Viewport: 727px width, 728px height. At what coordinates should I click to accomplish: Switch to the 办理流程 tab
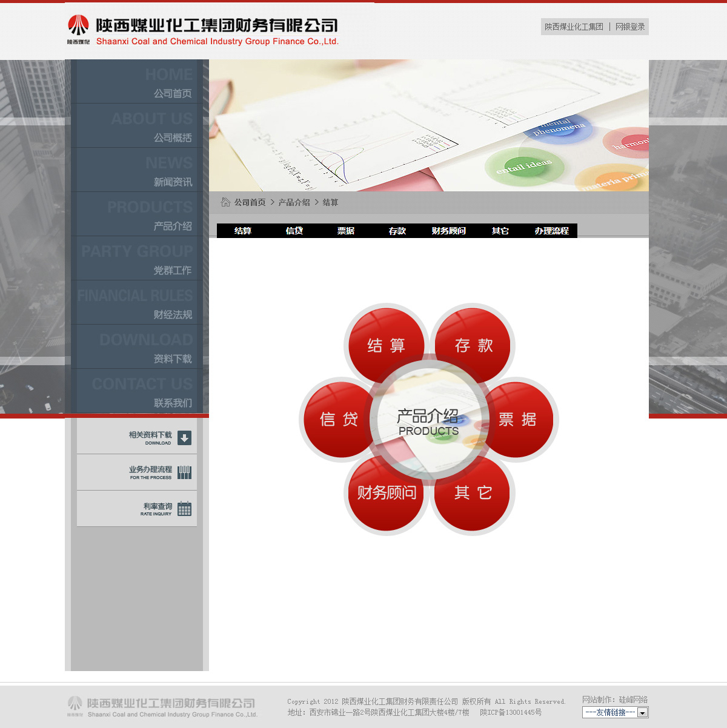(551, 231)
